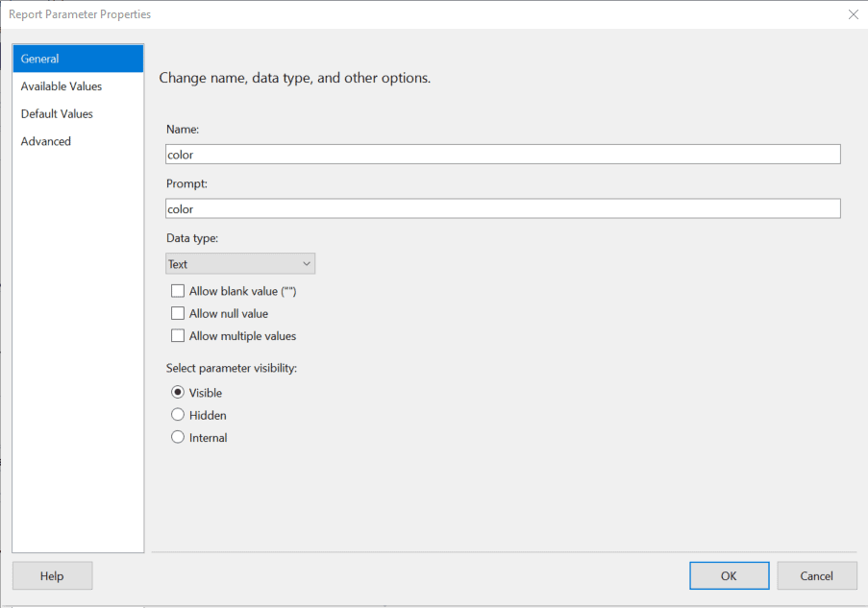Go to the Advanced page
The image size is (868, 608).
pos(78,141)
